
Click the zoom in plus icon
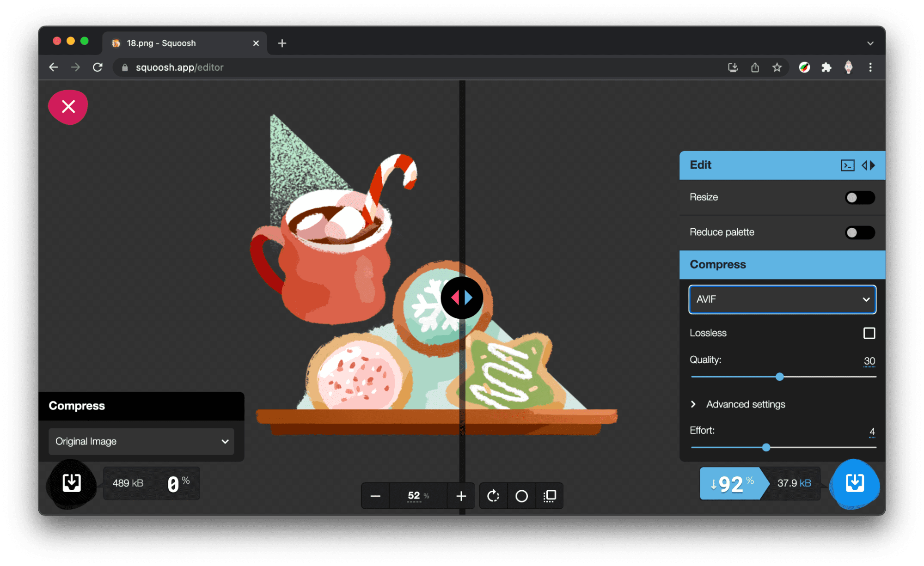[x=461, y=496]
